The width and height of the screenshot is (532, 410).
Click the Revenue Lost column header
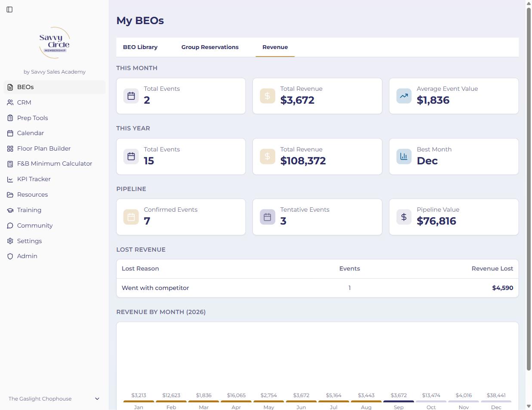pos(492,268)
